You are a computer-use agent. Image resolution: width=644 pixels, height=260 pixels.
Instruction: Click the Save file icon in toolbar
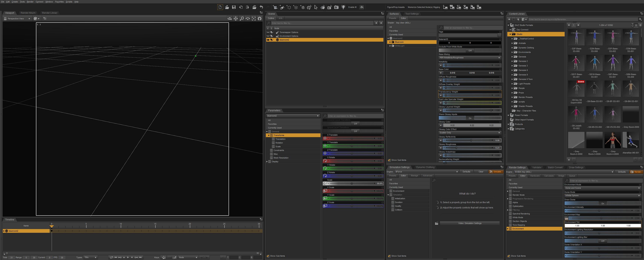[x=234, y=7]
